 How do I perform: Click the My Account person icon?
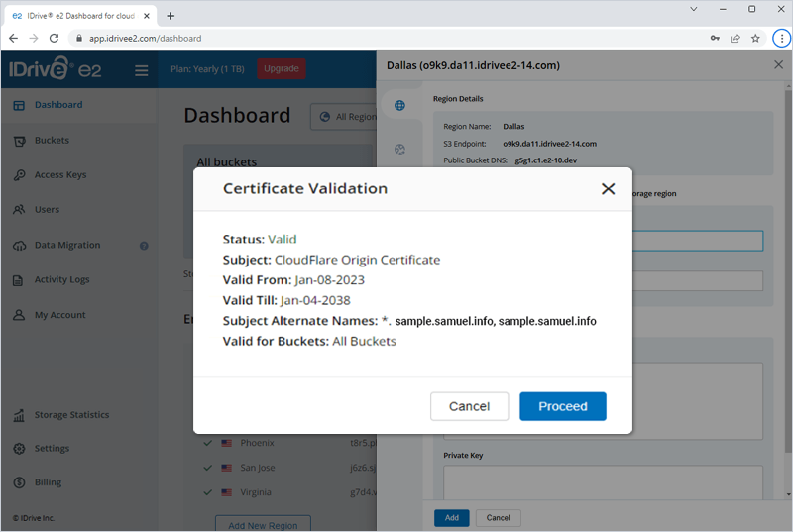click(x=19, y=315)
